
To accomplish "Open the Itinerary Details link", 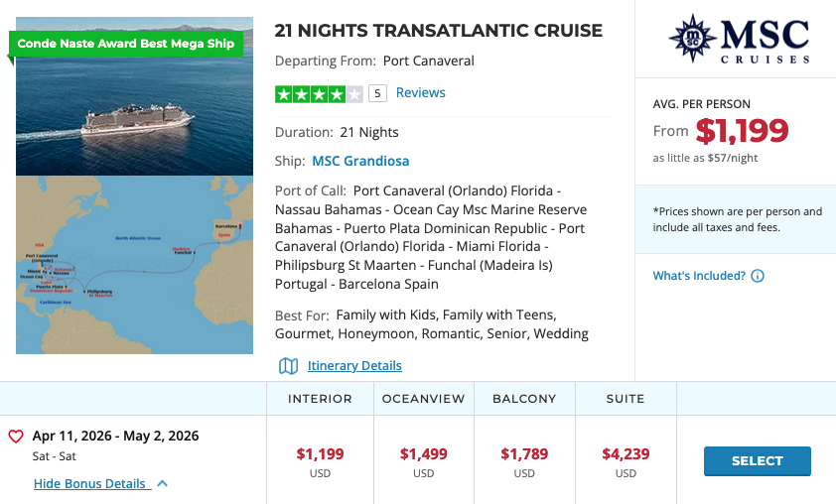I will (x=354, y=366).
